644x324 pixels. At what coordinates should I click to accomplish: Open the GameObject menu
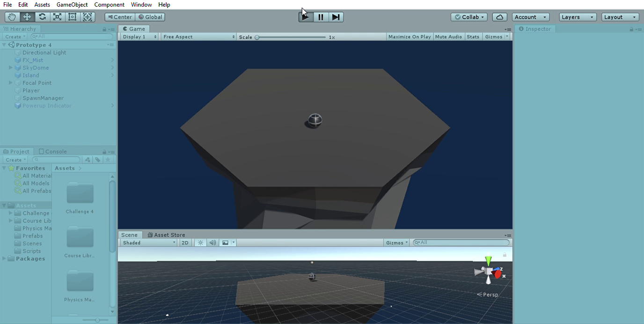click(x=72, y=5)
